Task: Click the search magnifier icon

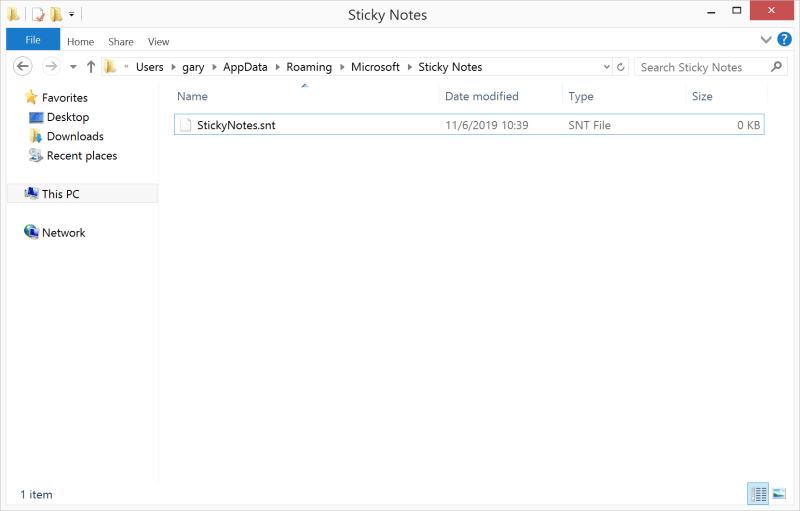Action: tap(776, 67)
